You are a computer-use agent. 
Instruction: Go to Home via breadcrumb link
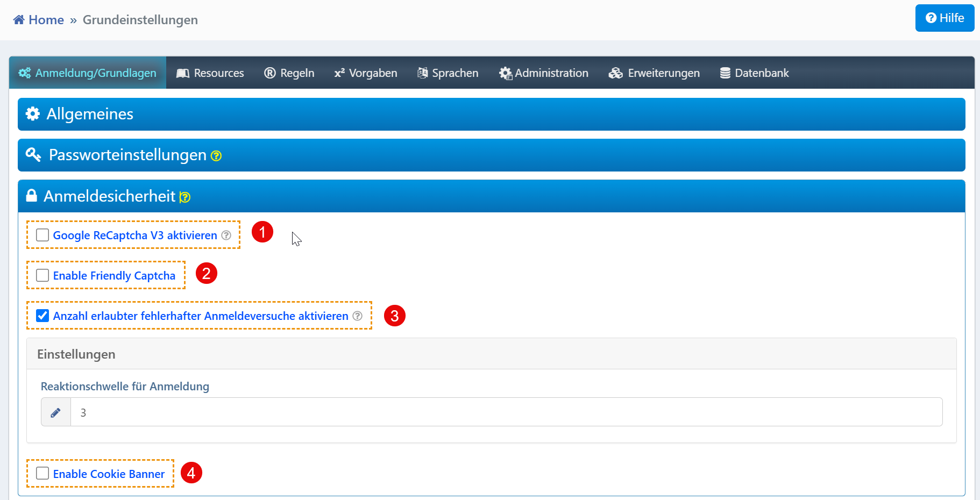pyautogui.click(x=46, y=20)
